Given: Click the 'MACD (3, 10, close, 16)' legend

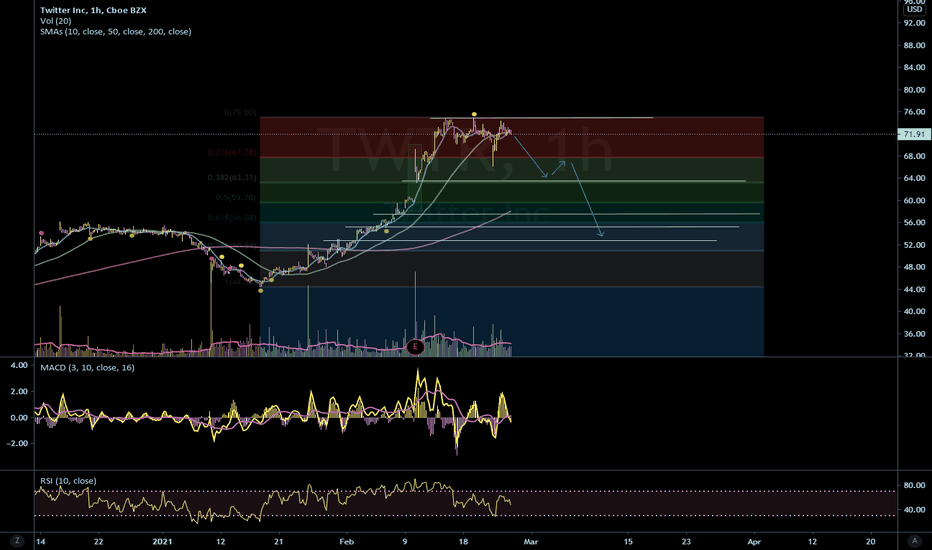Looking at the screenshot, I should point(87,367).
